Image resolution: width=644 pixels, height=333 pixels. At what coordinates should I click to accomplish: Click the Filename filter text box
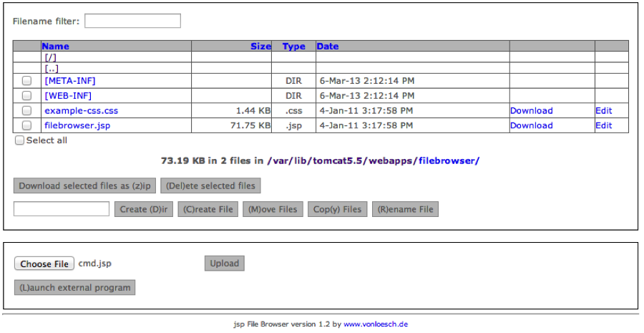coord(132,21)
